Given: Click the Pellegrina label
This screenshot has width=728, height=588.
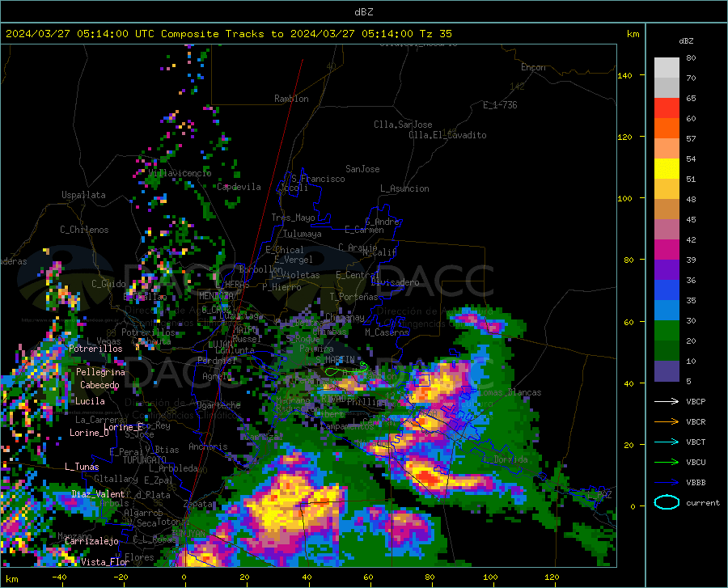Looking at the screenshot, I should [101, 372].
